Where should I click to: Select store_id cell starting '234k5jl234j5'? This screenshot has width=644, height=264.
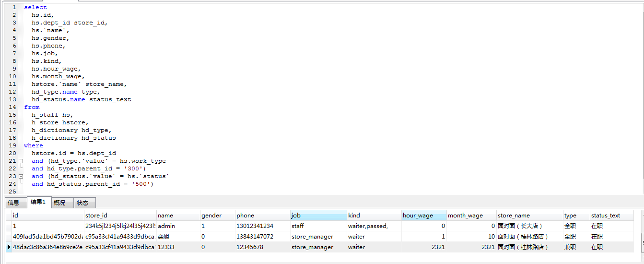[120, 226]
